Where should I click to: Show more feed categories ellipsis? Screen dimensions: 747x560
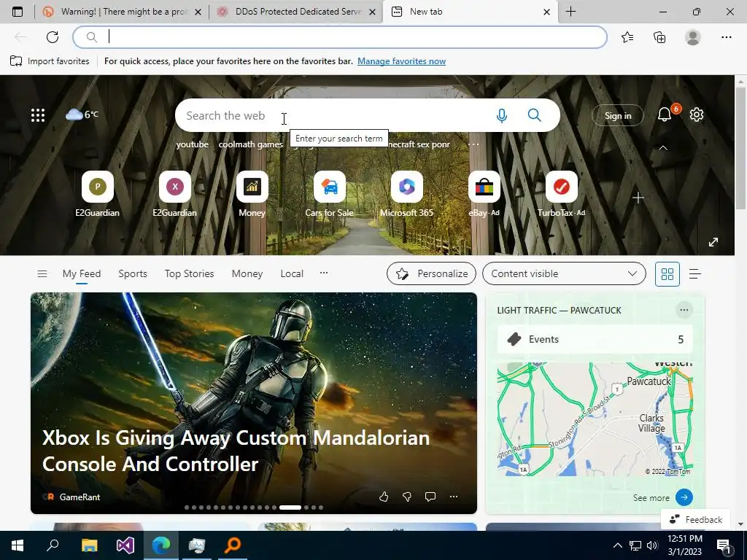324,273
